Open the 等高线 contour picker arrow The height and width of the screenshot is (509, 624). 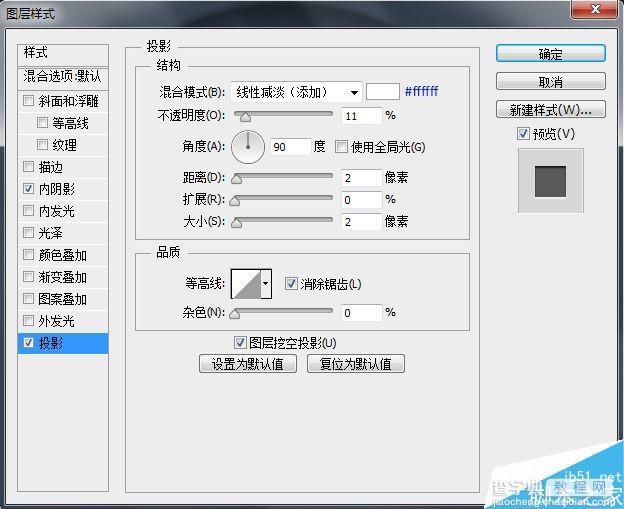[x=266, y=284]
